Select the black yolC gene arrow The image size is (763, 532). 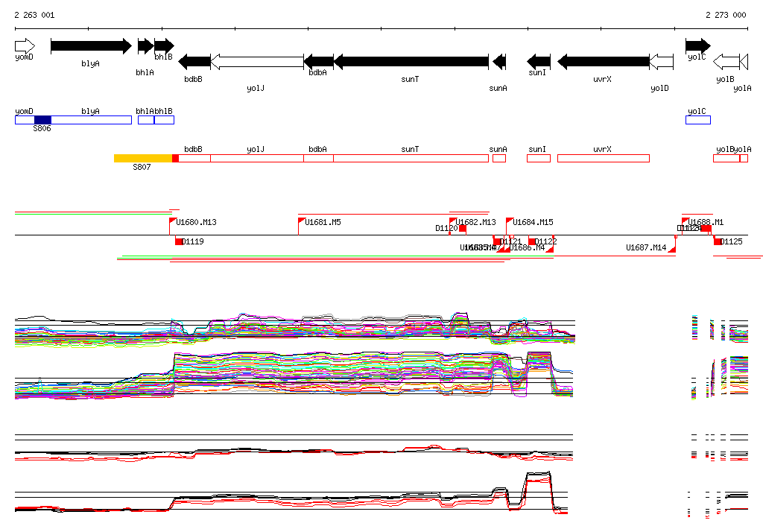click(697, 46)
